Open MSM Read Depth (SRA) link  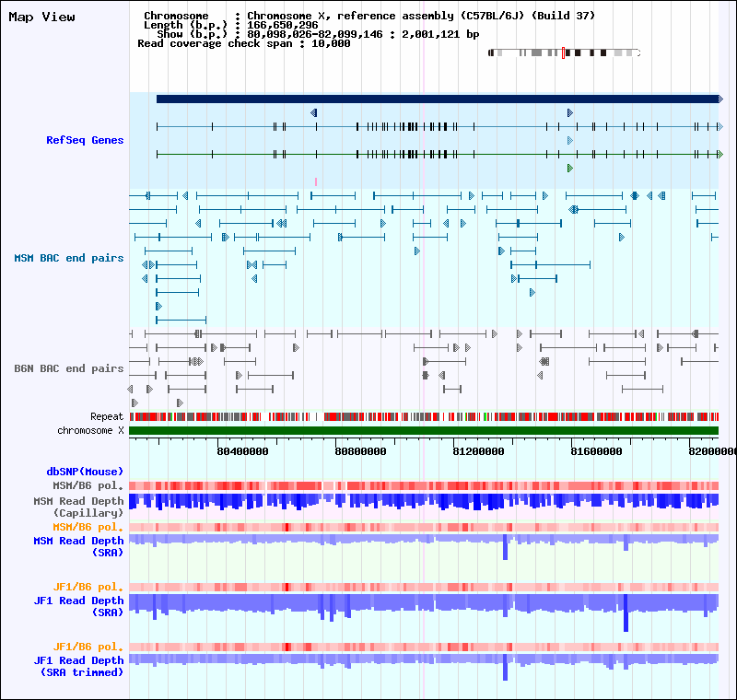[x=78, y=546]
